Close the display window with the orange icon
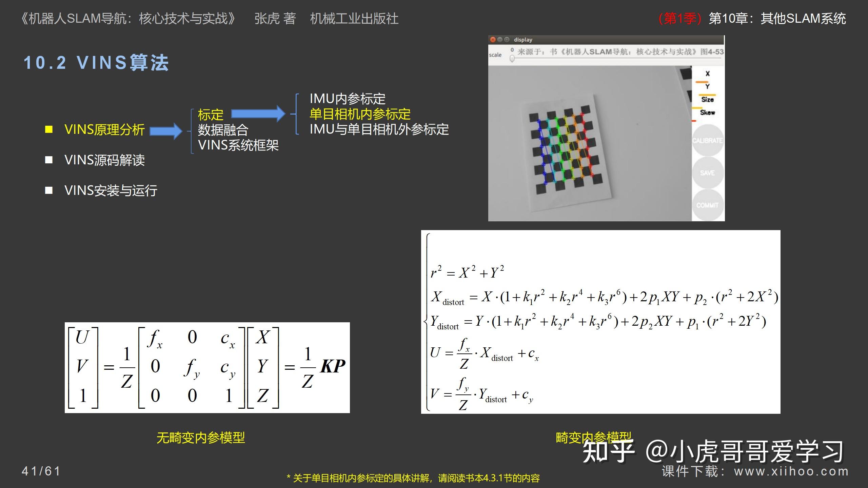The width and height of the screenshot is (868, 488). [x=493, y=39]
